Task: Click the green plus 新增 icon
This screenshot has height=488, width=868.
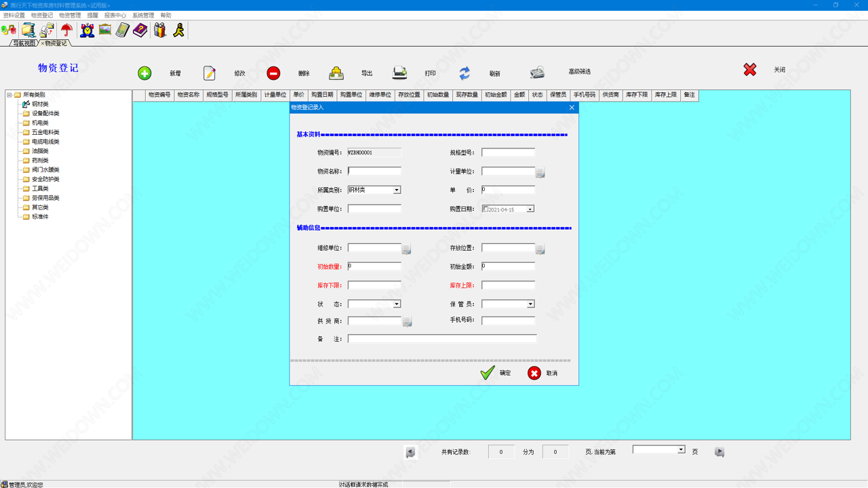Action: tap(144, 73)
